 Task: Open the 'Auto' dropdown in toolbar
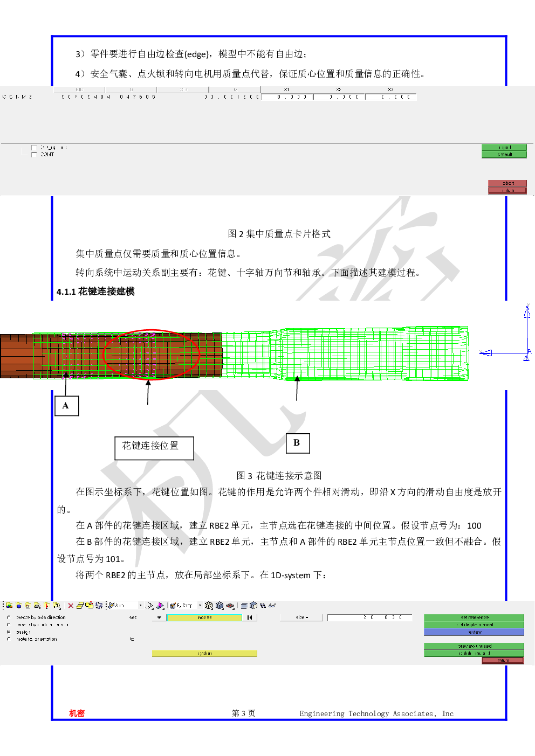click(x=140, y=606)
